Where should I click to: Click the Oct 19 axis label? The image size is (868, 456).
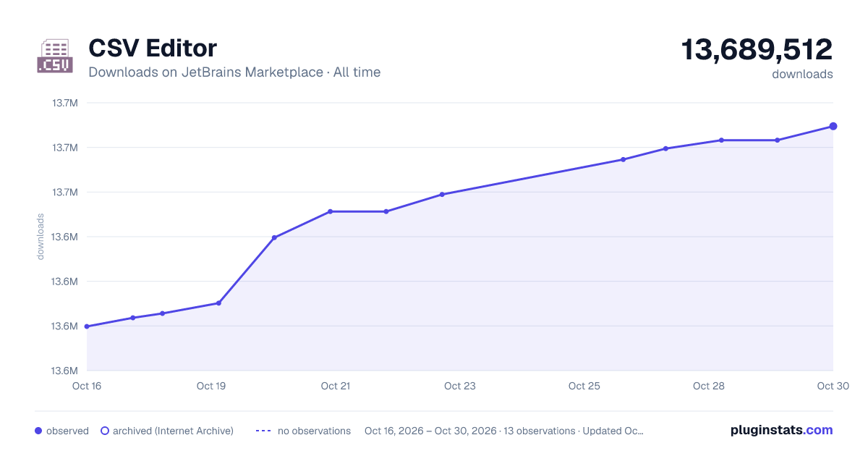pyautogui.click(x=211, y=386)
